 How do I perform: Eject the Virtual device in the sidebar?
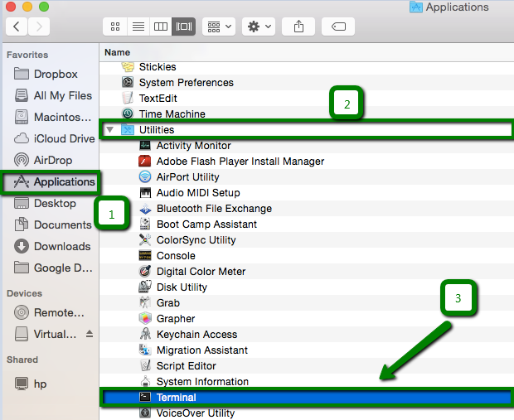point(90,335)
